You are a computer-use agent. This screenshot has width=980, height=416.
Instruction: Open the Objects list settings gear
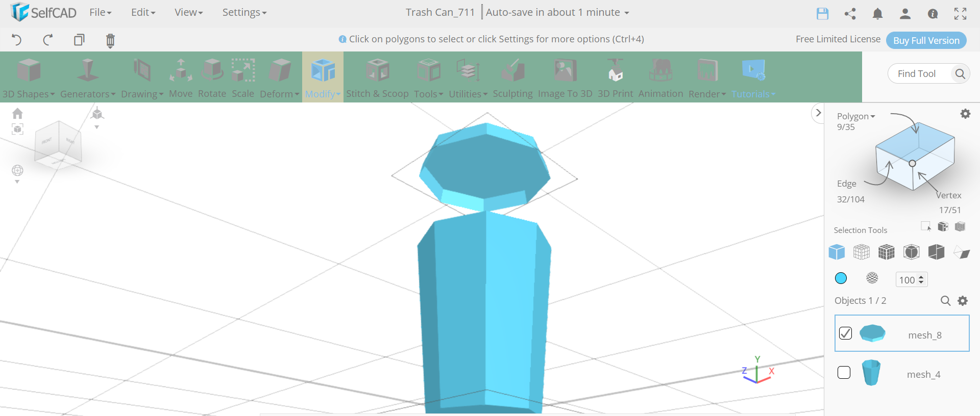tap(963, 301)
